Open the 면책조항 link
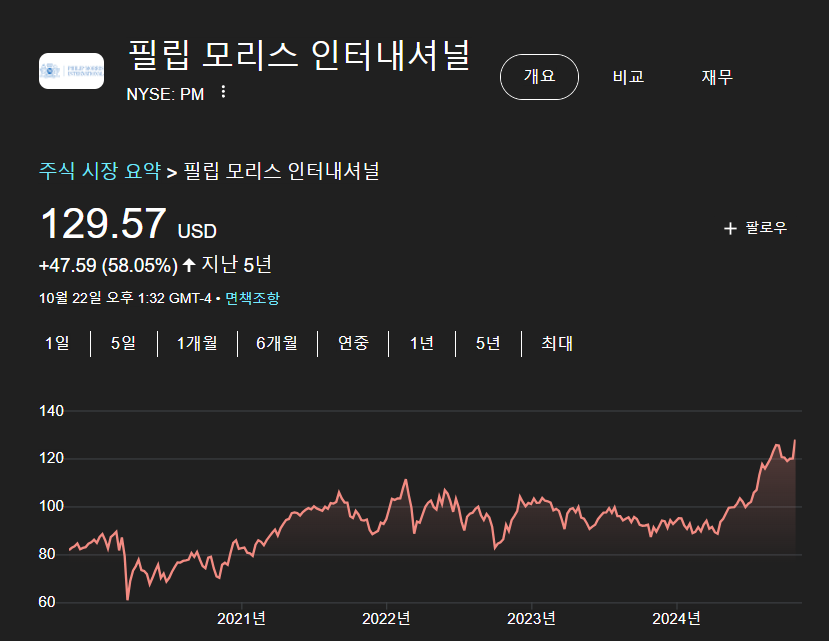Screen dimensions: 829x641 (x=252, y=298)
